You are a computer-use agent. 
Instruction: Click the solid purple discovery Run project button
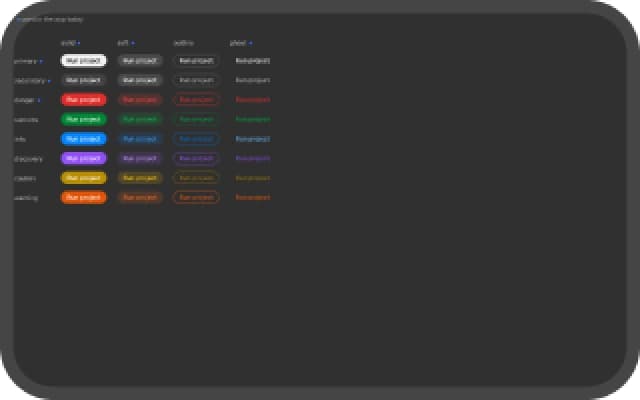84,158
